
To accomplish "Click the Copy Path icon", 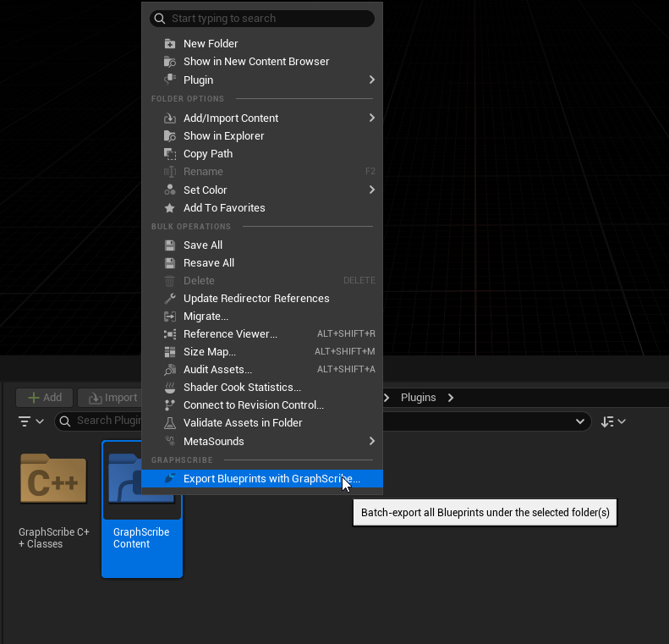I will pyautogui.click(x=170, y=154).
